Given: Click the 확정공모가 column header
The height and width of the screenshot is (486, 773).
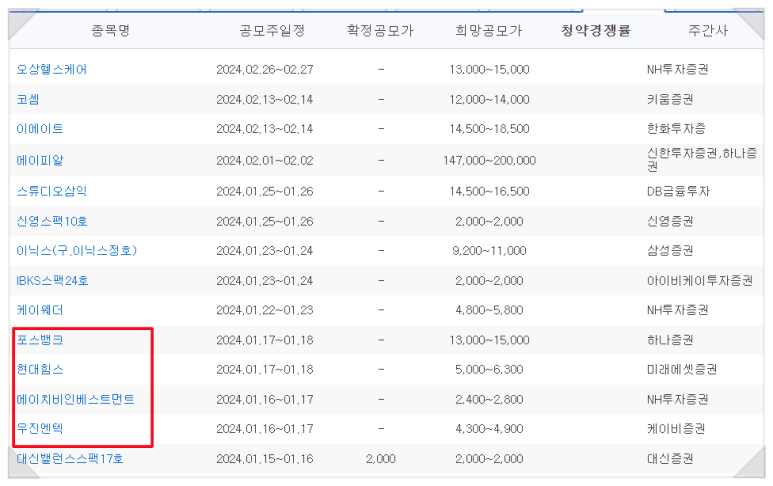Looking at the screenshot, I should pos(380,31).
